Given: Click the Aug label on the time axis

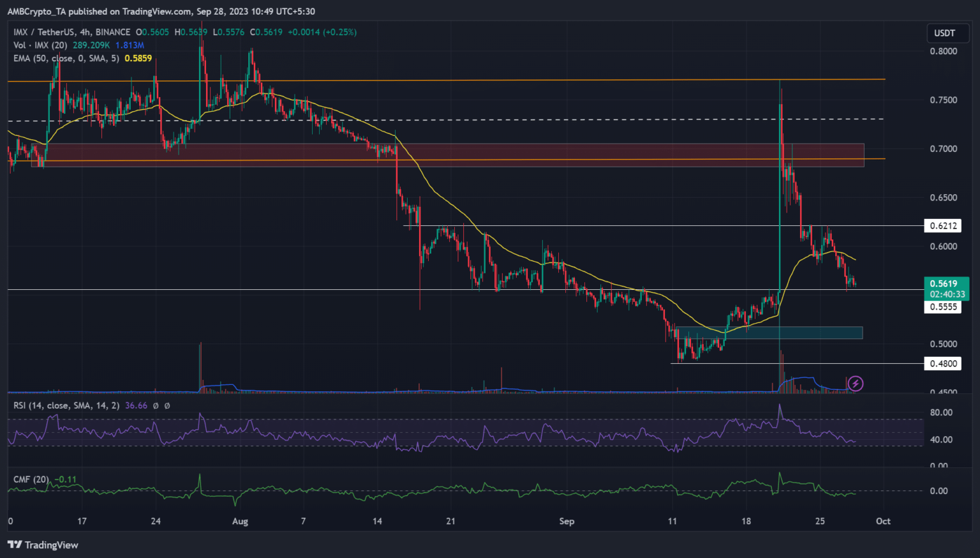Looking at the screenshot, I should click(x=240, y=521).
